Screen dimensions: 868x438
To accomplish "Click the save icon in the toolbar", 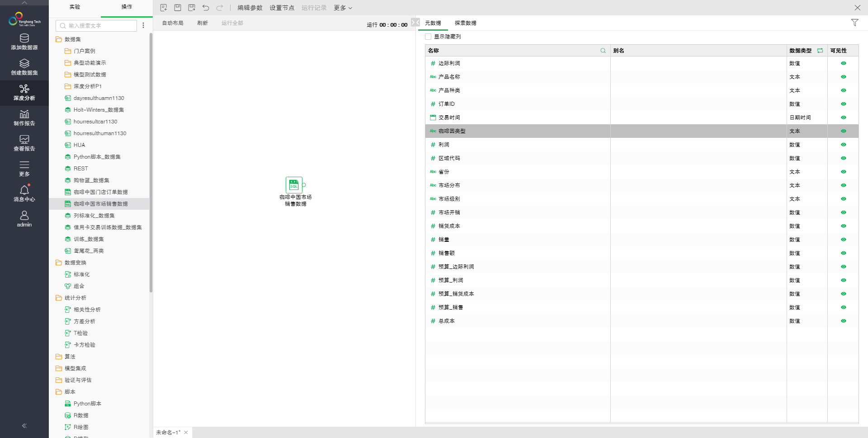I will (x=178, y=8).
